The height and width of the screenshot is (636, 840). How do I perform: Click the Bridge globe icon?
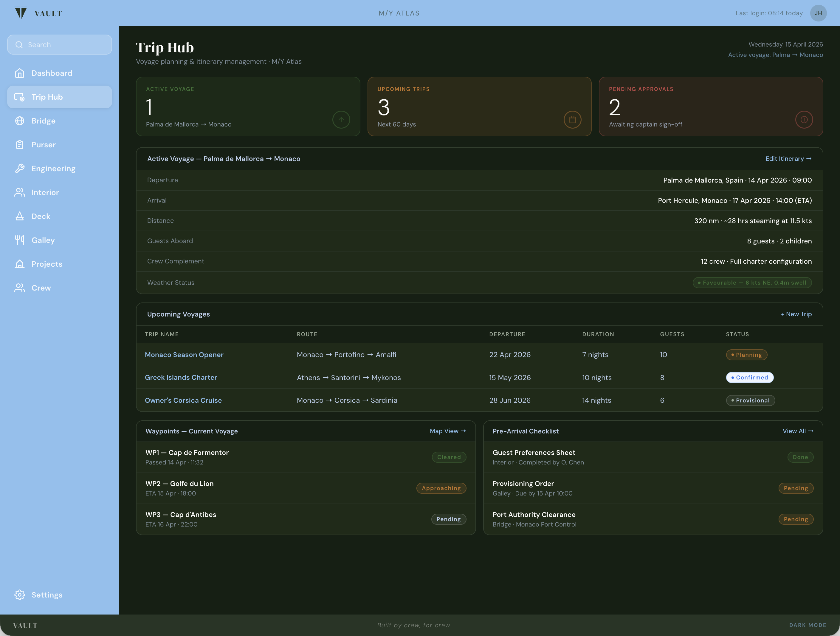point(20,121)
